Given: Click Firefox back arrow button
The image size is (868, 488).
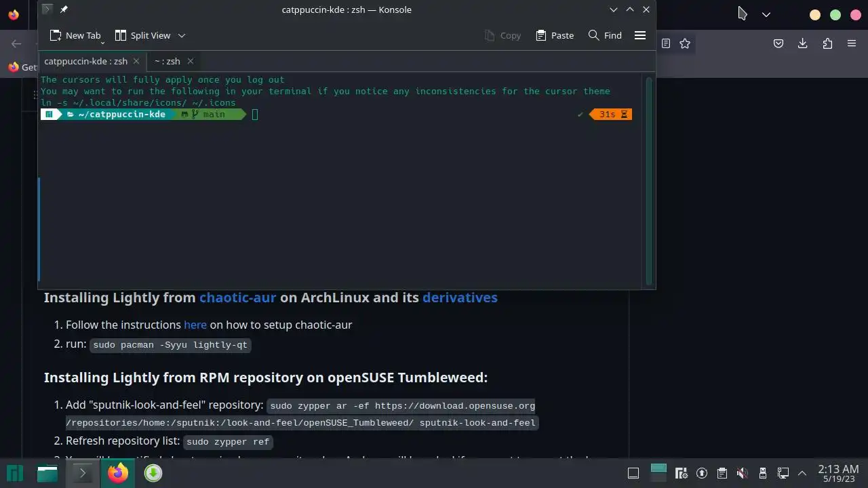Looking at the screenshot, I should pos(16,43).
